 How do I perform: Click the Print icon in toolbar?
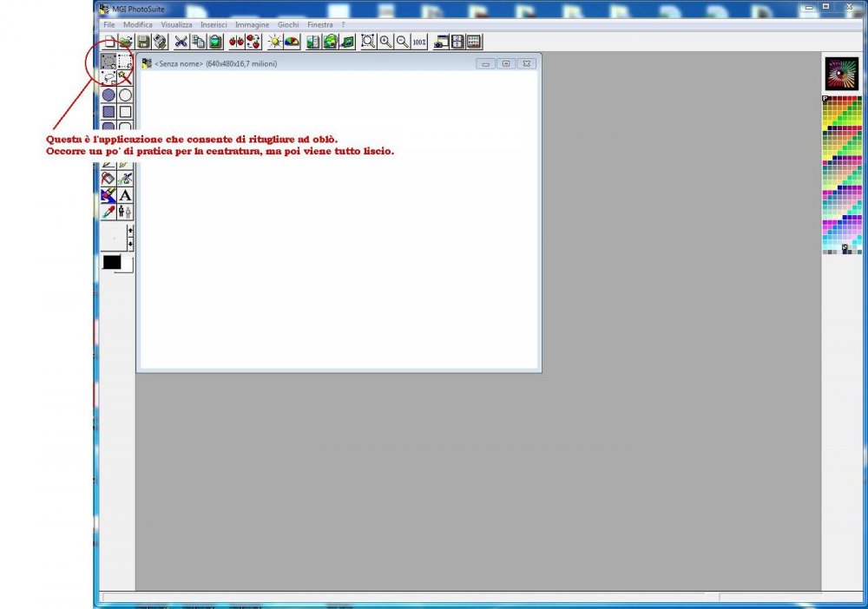tap(160, 42)
